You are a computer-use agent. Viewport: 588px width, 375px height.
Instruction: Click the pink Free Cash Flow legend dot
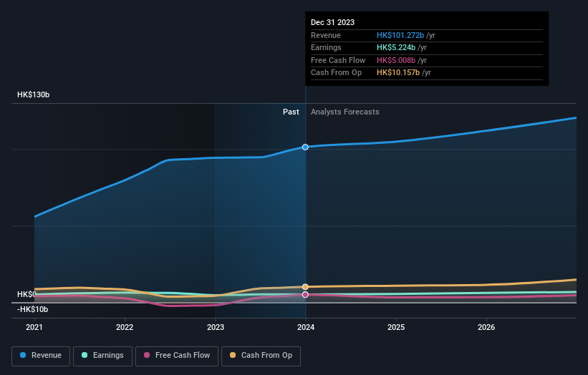147,355
